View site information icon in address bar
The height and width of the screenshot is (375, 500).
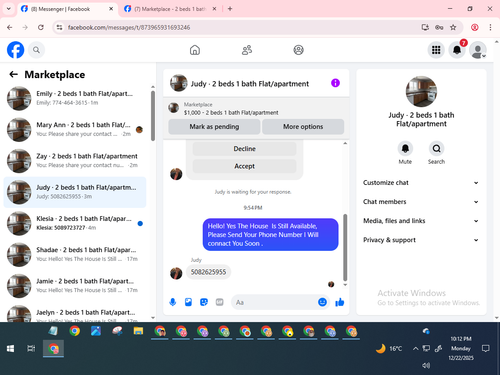(59, 27)
